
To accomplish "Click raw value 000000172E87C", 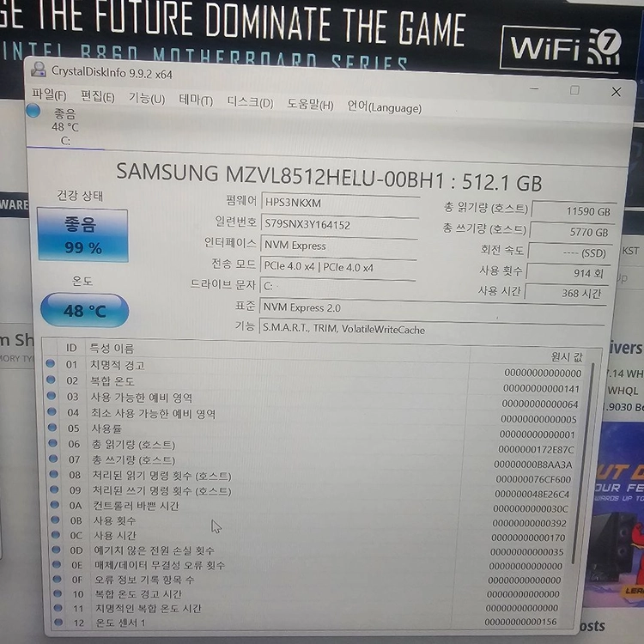I will click(x=537, y=450).
